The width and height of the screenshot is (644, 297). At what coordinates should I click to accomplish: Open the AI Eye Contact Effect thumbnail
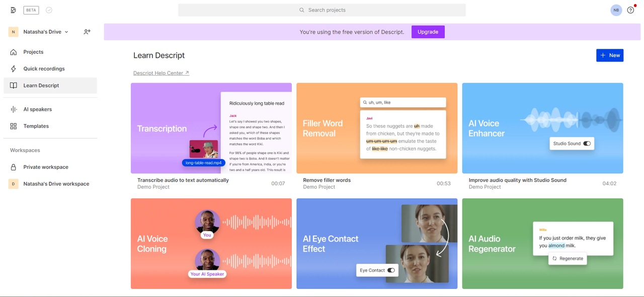[377, 244]
